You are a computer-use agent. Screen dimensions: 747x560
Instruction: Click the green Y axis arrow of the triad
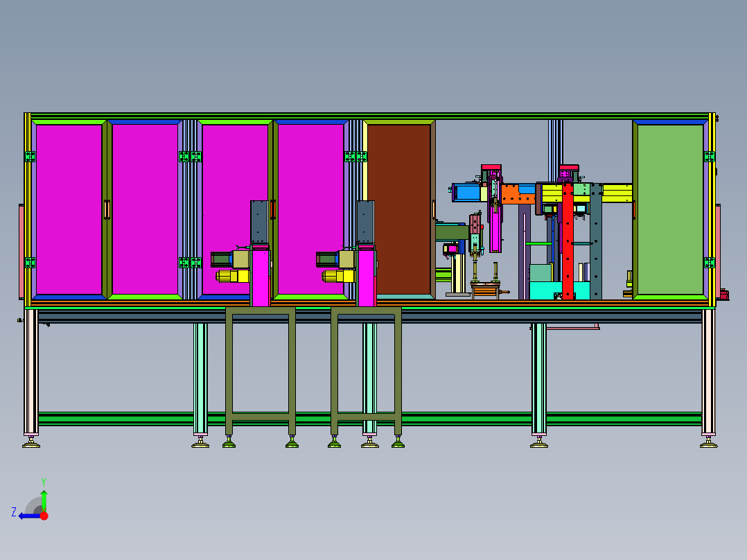click(x=44, y=500)
